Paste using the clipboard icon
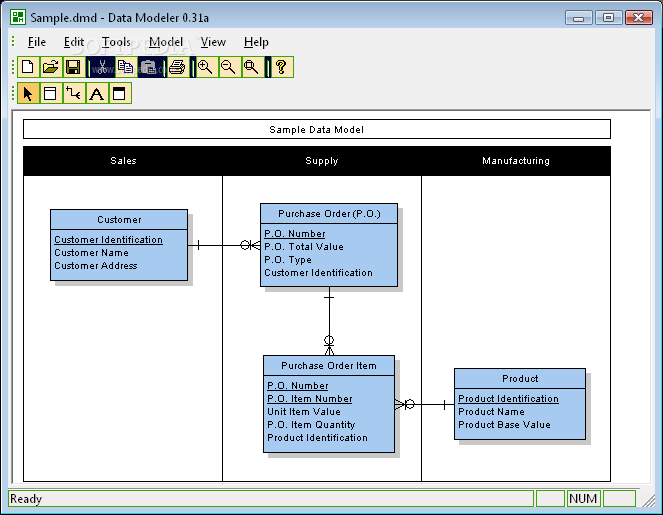The height and width of the screenshot is (515, 663). tap(149, 67)
